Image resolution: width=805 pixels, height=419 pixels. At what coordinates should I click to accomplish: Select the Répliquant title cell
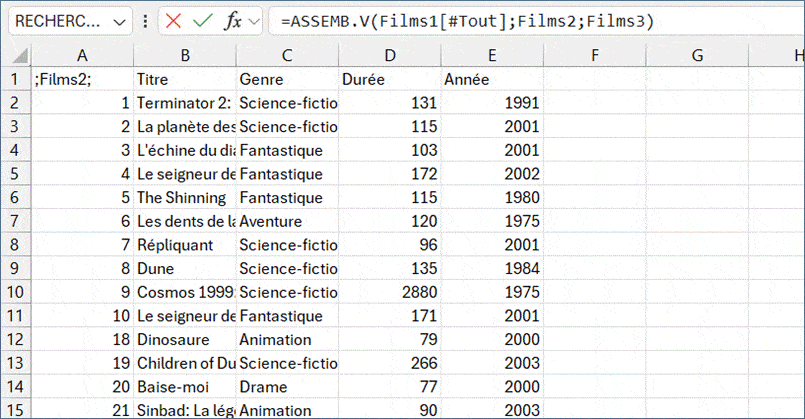pyautogui.click(x=185, y=244)
